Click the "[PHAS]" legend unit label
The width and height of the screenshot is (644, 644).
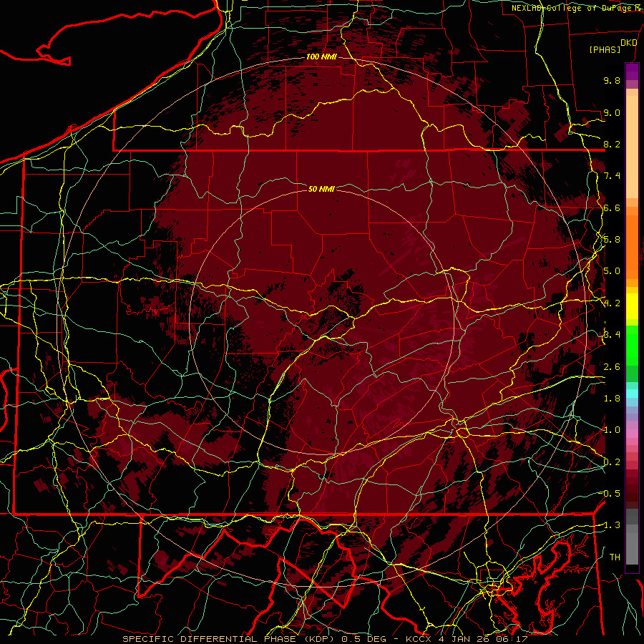tap(605, 50)
